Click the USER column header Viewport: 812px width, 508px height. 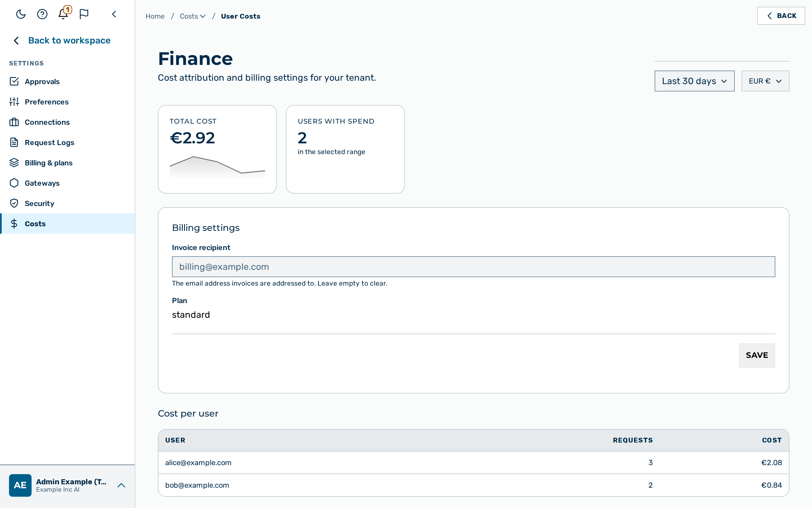point(175,440)
